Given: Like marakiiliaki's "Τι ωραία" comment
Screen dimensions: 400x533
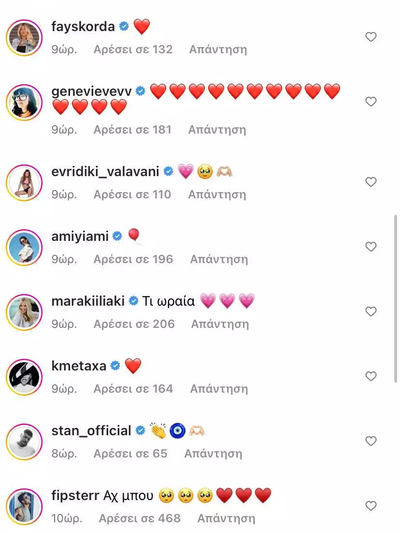Looking at the screenshot, I should 371,311.
